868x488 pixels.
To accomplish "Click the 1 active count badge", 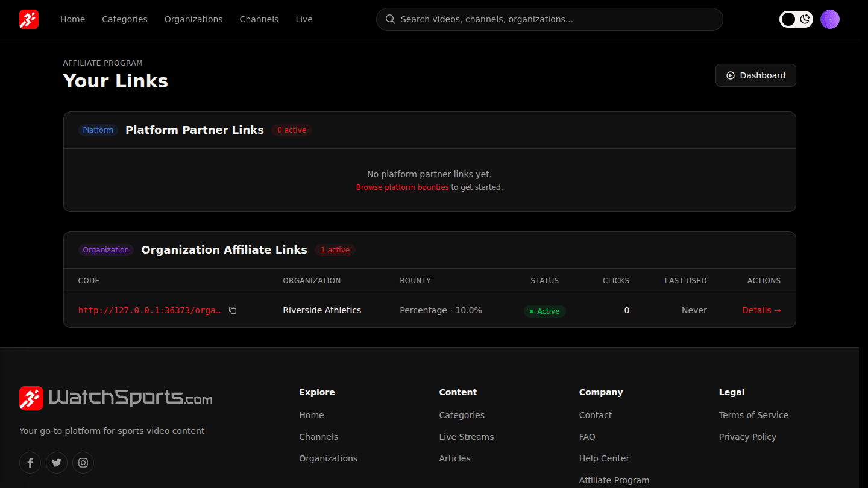I will (x=335, y=250).
